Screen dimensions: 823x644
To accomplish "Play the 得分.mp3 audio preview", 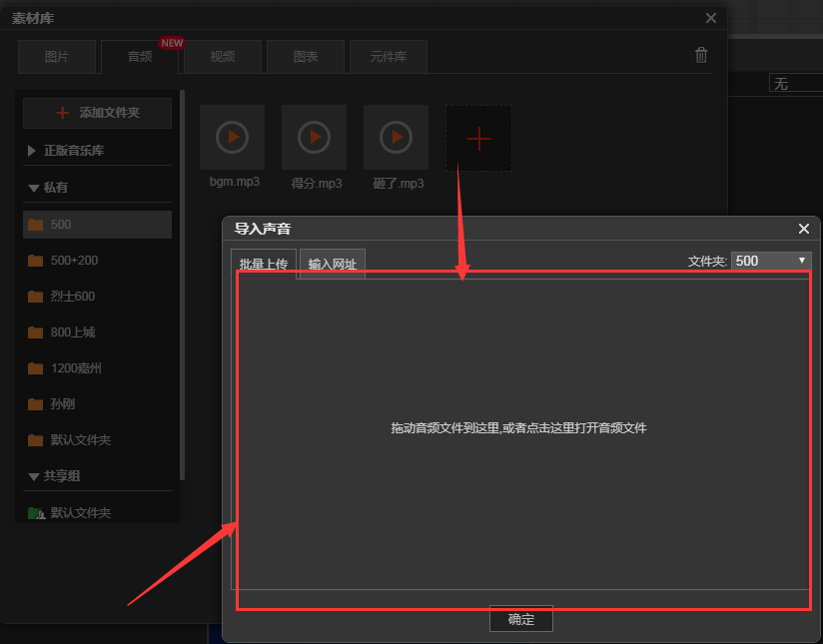I will pos(314,137).
